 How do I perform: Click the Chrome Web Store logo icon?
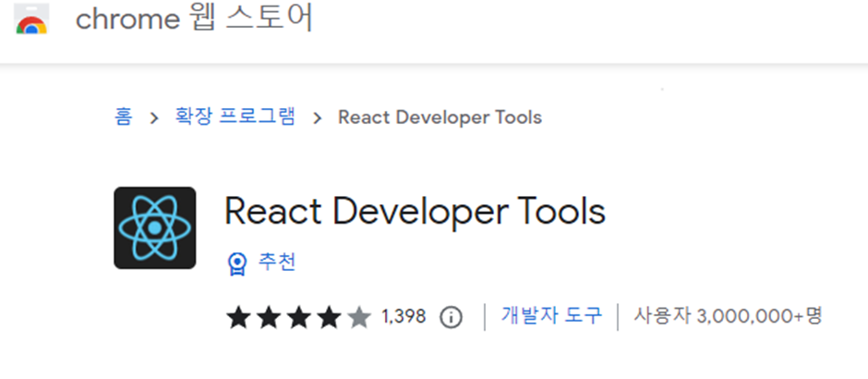(x=31, y=19)
